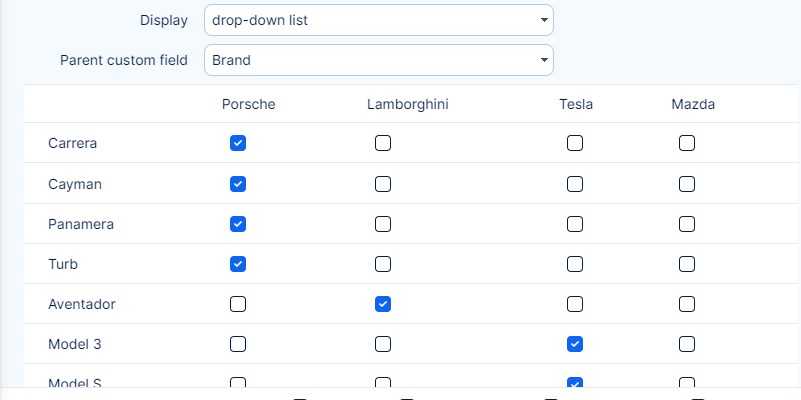
Task: Uncheck Lamborghini for Aventador
Action: (383, 304)
